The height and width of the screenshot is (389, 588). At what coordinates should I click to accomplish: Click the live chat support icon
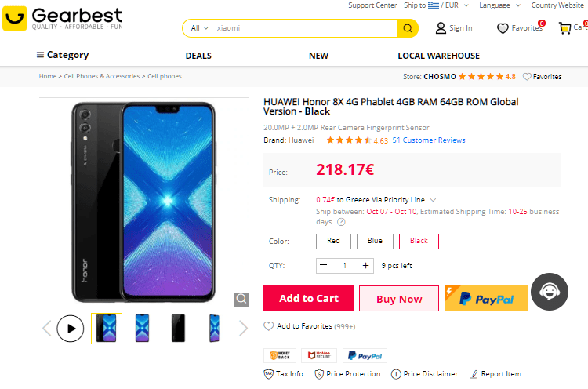tap(550, 292)
